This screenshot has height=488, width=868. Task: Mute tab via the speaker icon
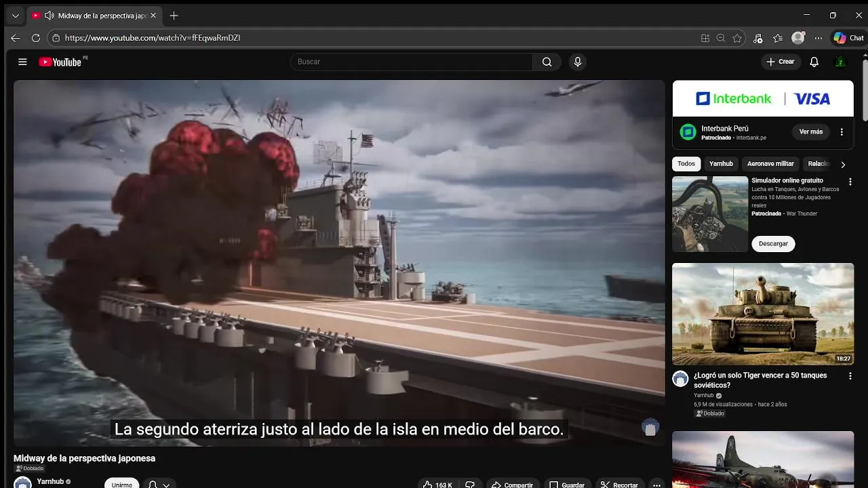(49, 16)
